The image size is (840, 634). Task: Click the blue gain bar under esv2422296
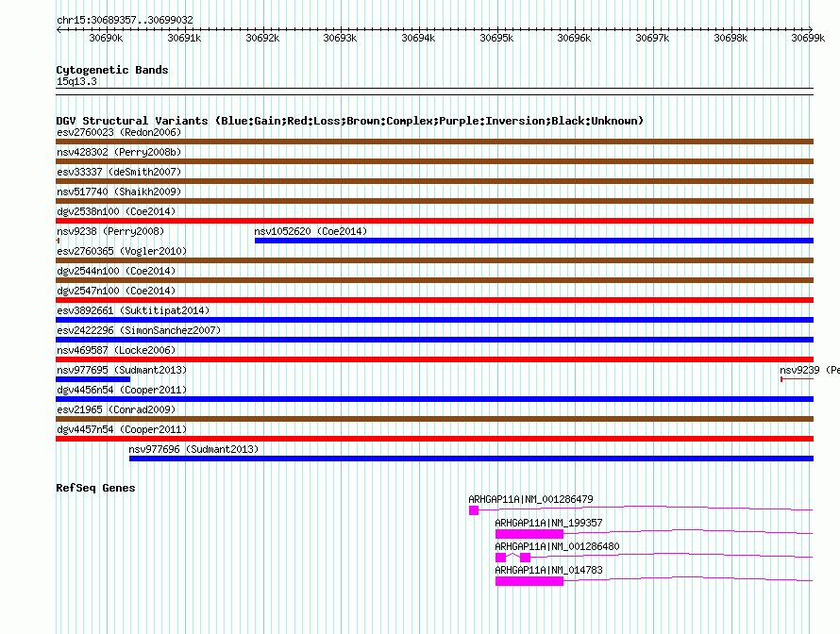434,340
